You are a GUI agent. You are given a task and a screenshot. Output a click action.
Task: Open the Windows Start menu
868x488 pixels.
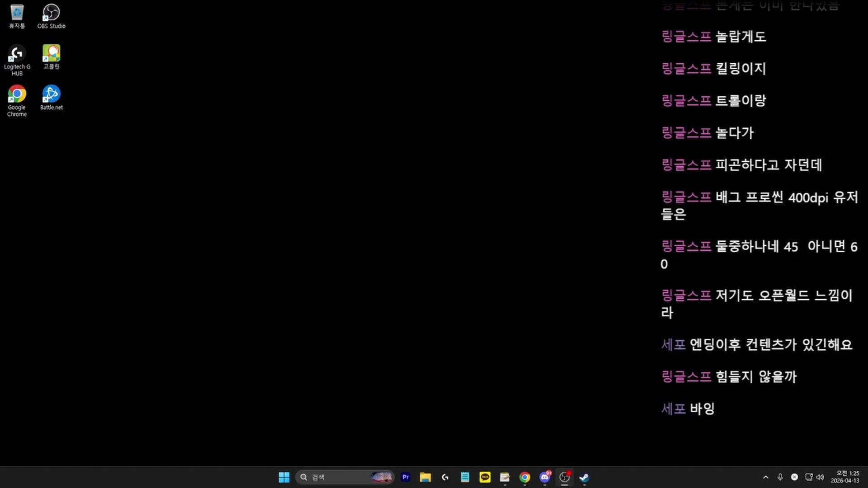(284, 477)
